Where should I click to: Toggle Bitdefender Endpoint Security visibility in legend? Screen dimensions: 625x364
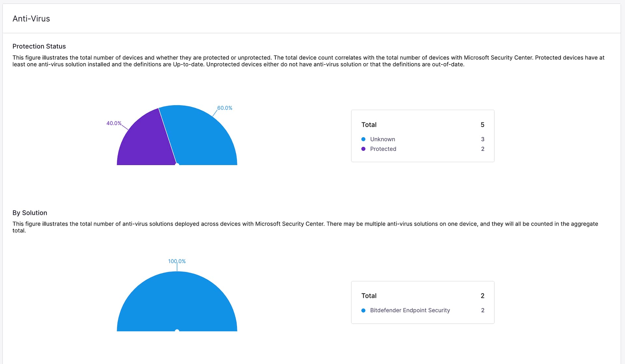click(x=410, y=310)
